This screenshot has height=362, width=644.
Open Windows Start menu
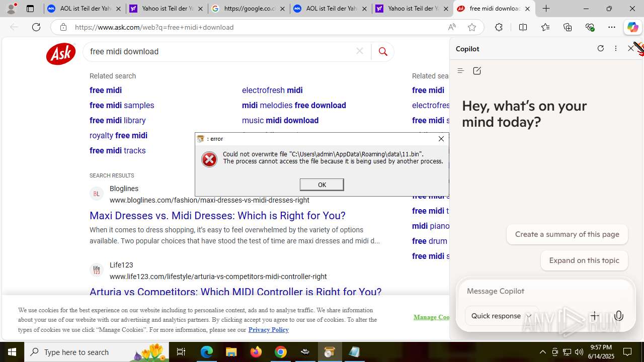point(12,352)
